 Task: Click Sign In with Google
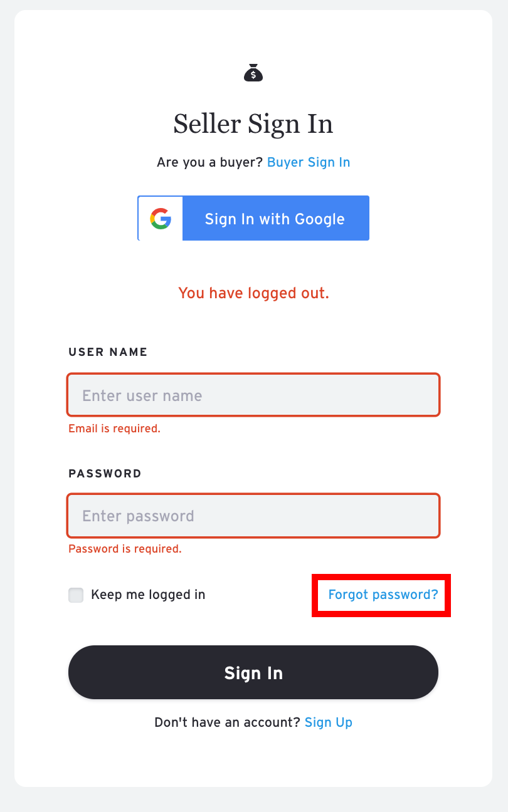(275, 218)
